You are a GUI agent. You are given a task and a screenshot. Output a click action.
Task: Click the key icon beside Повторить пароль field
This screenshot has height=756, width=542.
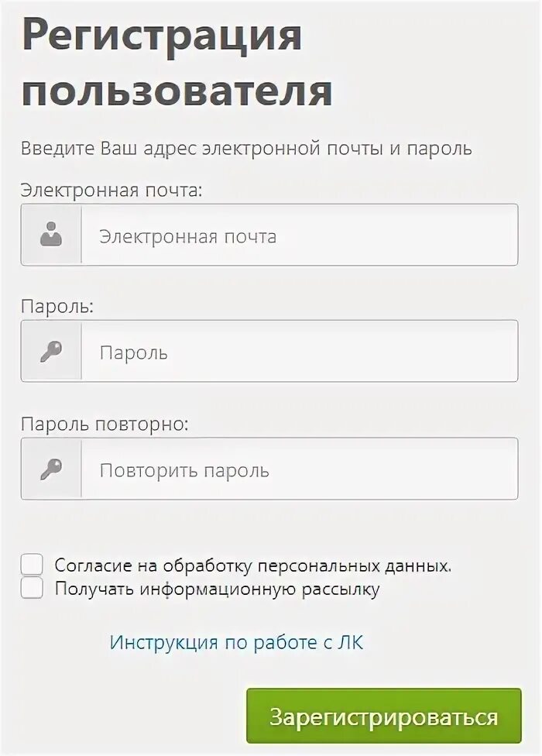click(51, 469)
